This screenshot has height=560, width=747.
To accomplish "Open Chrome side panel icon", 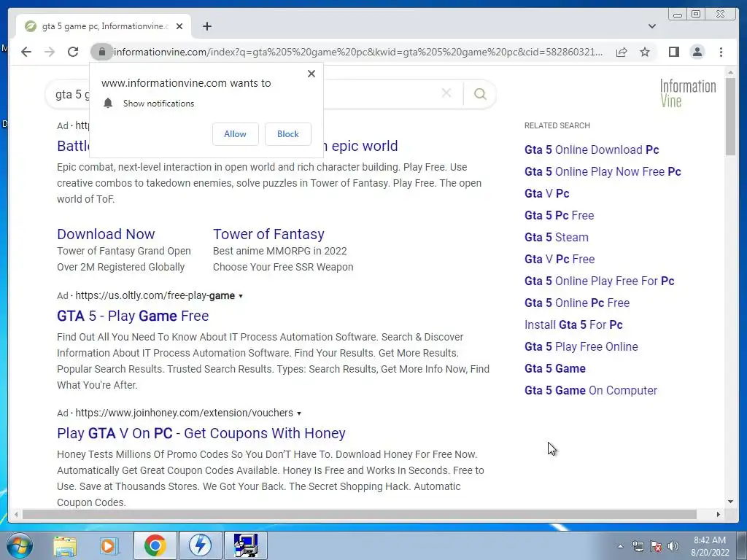I will point(673,52).
